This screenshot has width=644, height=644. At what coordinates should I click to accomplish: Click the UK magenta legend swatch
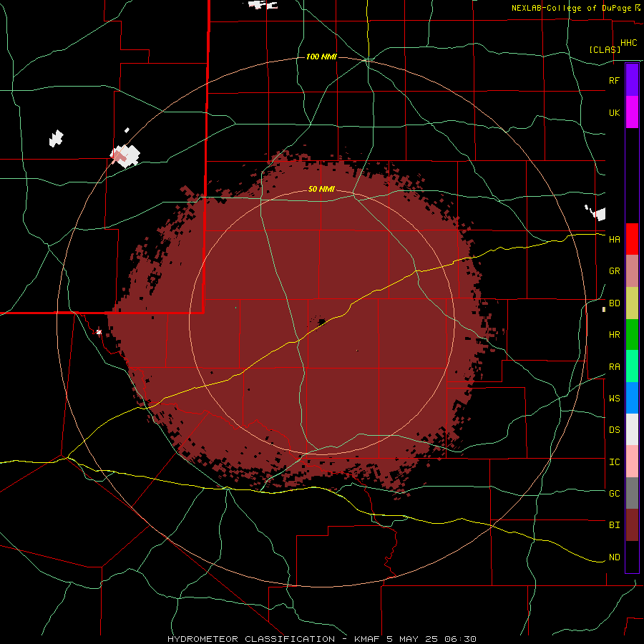[632, 112]
